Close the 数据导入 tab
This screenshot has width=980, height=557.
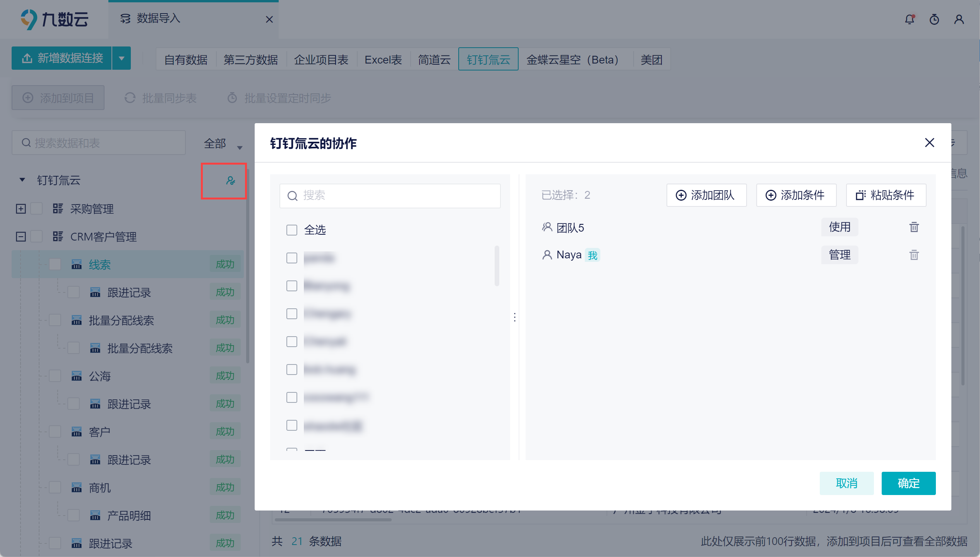click(269, 19)
